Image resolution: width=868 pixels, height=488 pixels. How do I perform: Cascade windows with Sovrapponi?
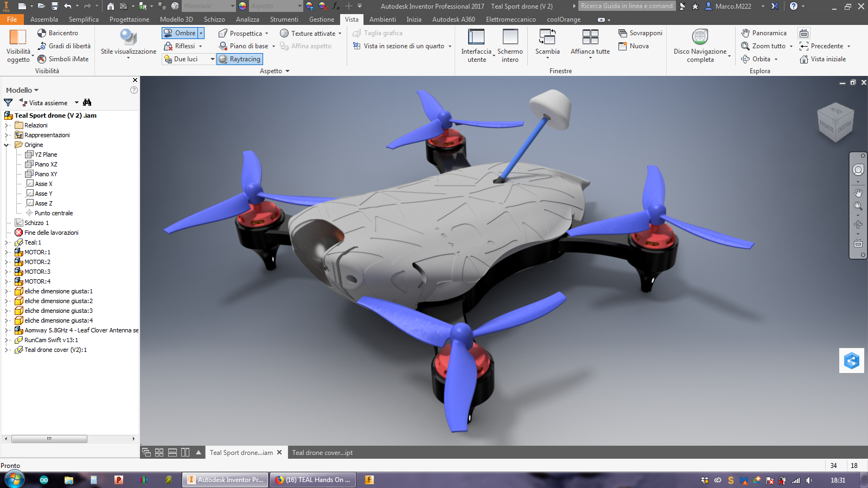pyautogui.click(x=640, y=33)
